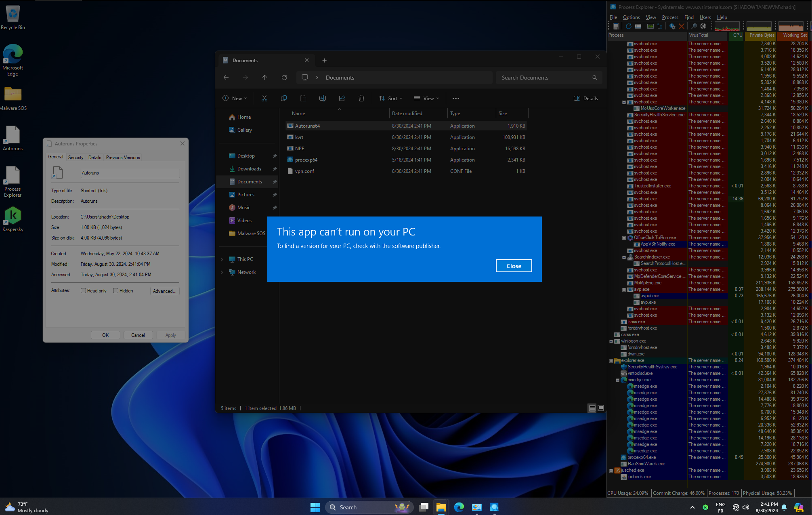Collapse the explorer.exe process tree node

point(611,361)
